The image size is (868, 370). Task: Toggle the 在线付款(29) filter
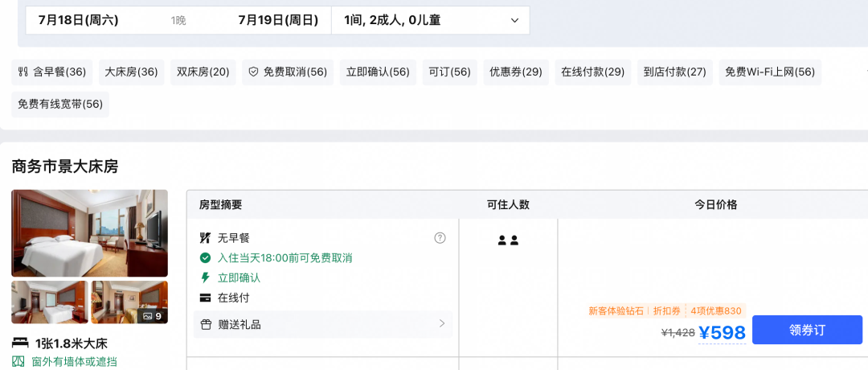point(593,72)
